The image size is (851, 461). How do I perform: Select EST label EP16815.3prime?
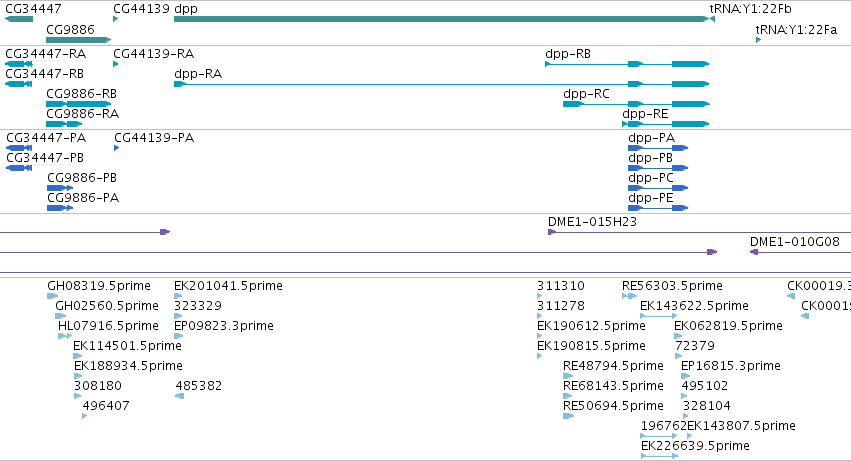pos(731,366)
